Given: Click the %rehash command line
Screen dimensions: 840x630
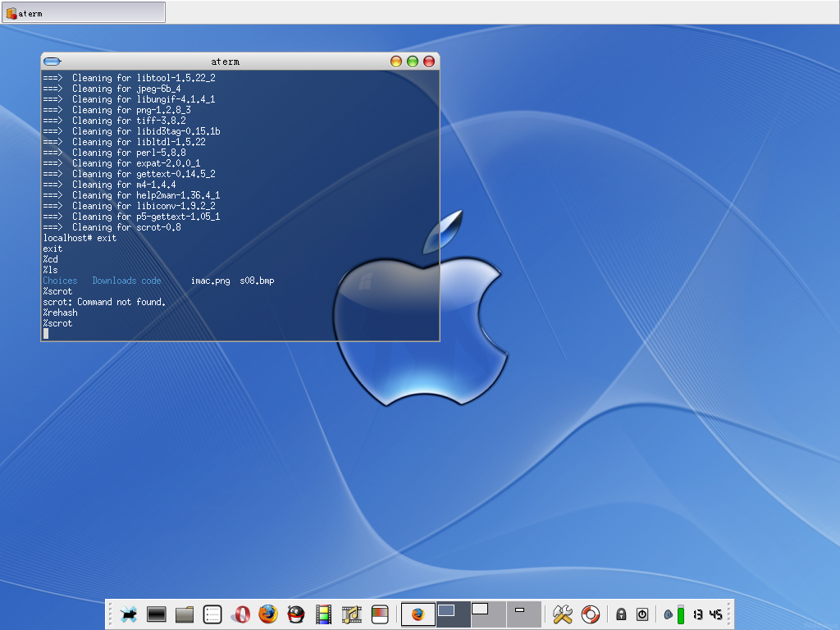Looking at the screenshot, I should [x=60, y=313].
